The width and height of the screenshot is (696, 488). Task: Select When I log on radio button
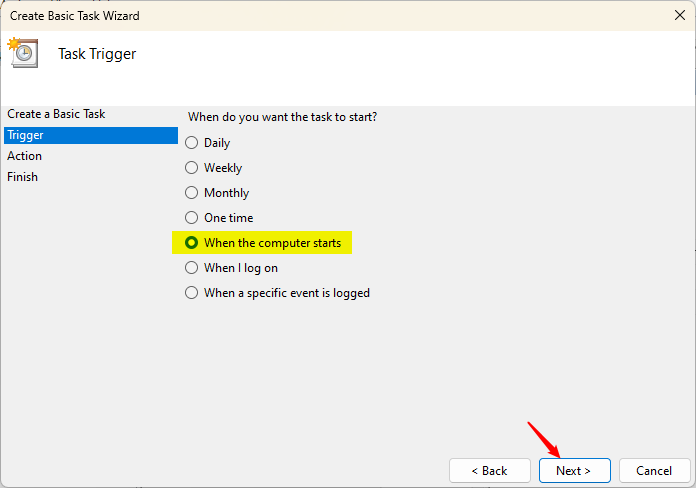(191, 268)
